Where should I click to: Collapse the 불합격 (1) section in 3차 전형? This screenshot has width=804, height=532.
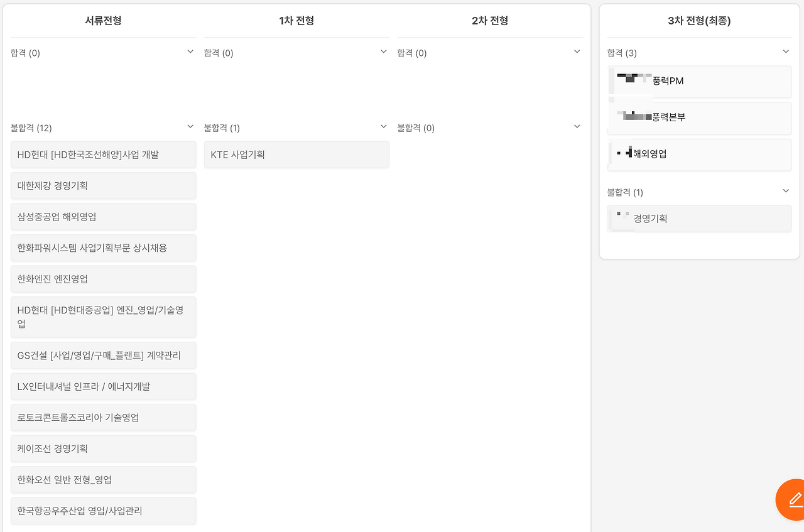[785, 191]
